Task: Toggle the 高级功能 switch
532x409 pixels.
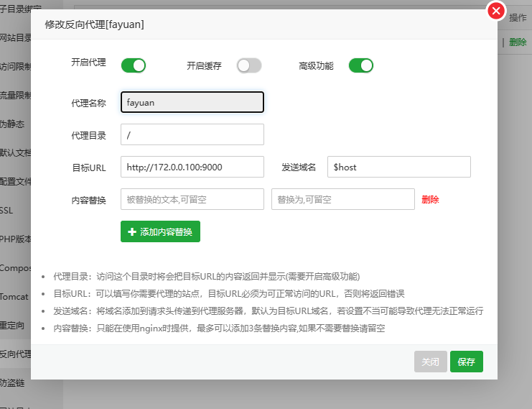Action: coord(361,65)
